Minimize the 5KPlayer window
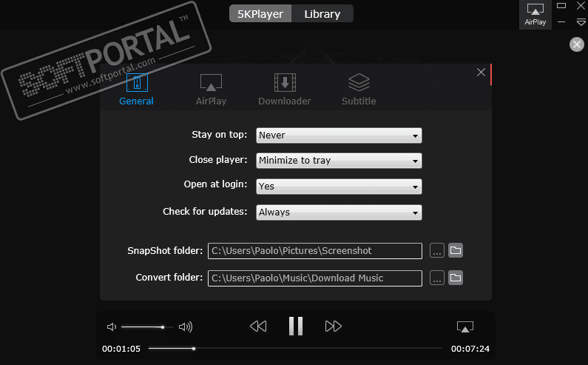The height and width of the screenshot is (365, 588). pyautogui.click(x=561, y=22)
